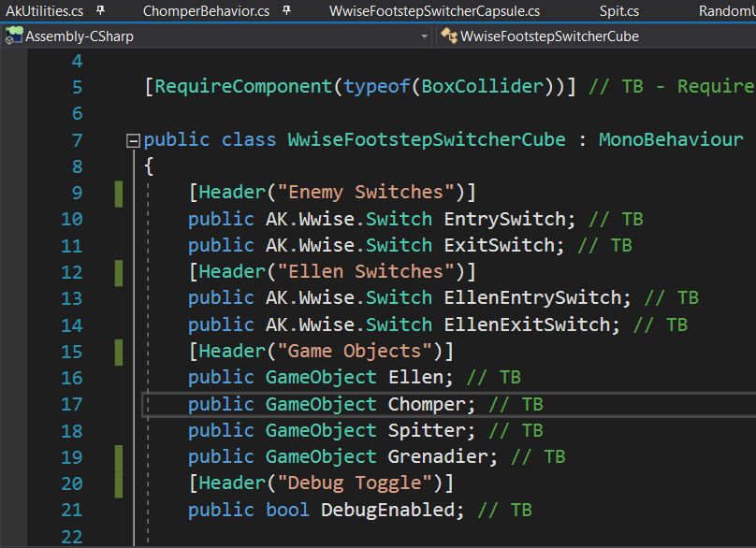Click the class name WwiseFootstepSwitcherCube in code

(x=427, y=139)
